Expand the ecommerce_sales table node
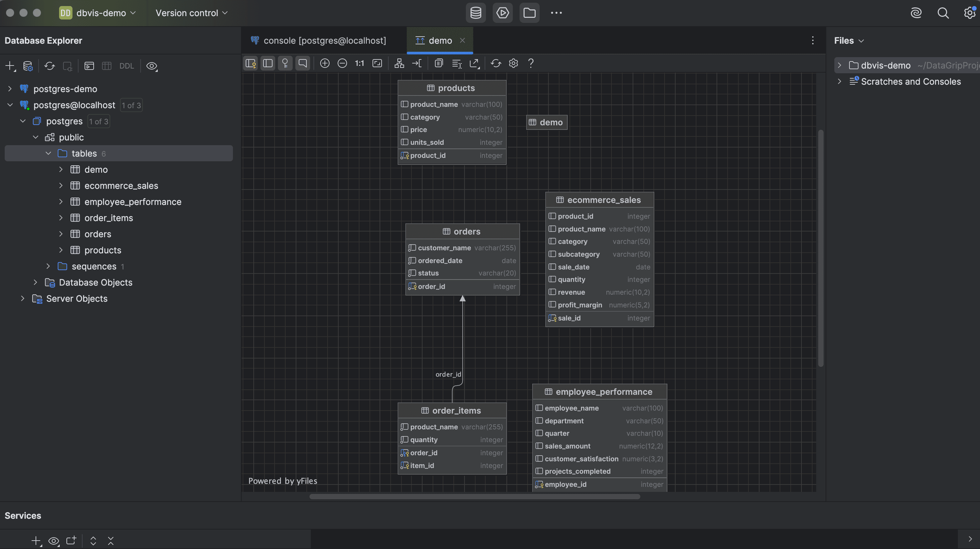Viewport: 980px width, 549px height. [x=61, y=185]
